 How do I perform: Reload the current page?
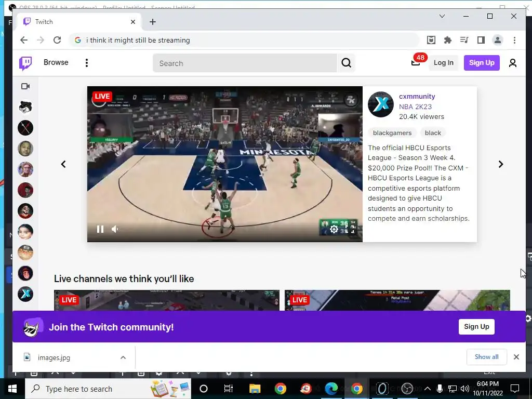[x=57, y=40]
